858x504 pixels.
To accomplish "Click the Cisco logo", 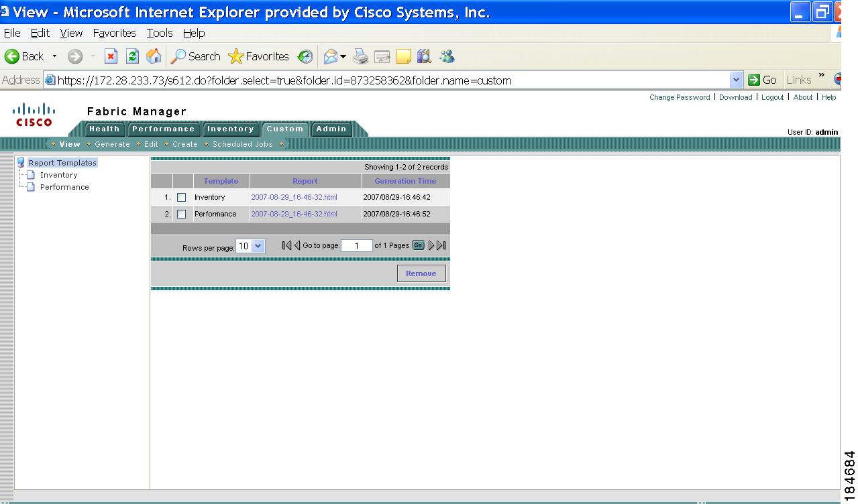I will tap(34, 114).
